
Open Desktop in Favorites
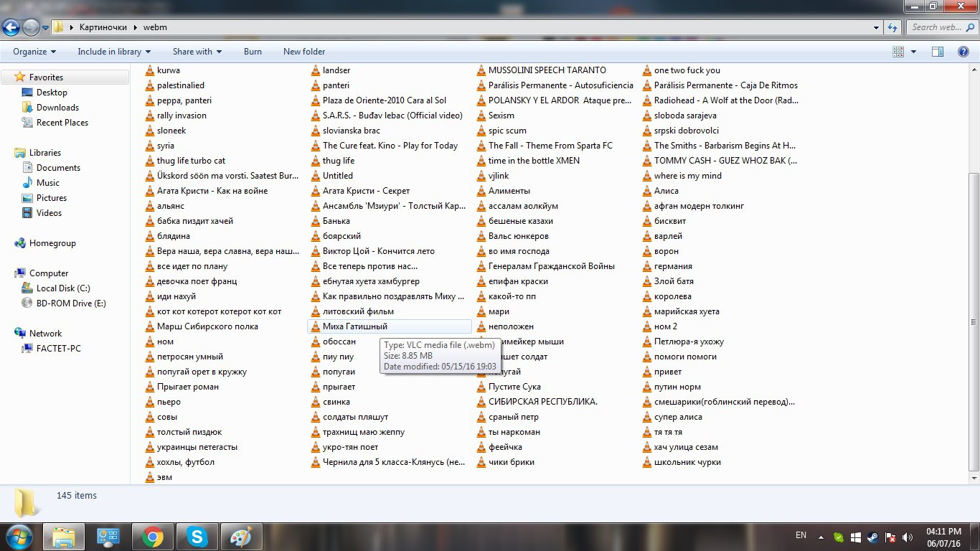(52, 93)
